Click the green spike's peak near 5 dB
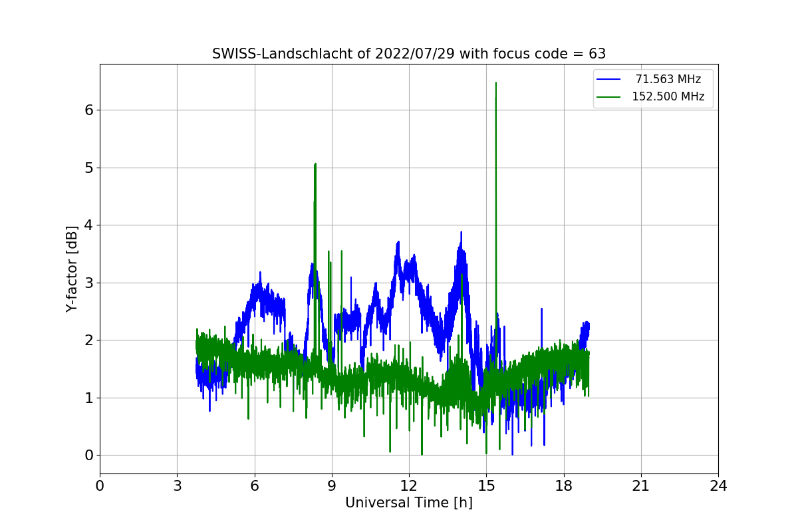 click(315, 164)
